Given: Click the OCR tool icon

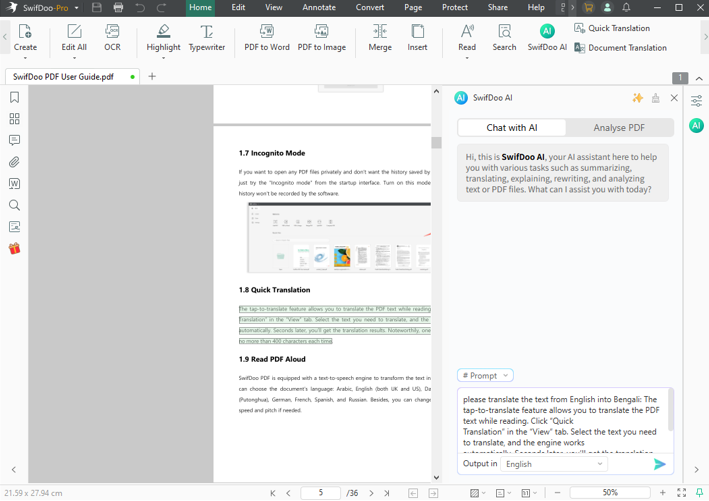Looking at the screenshot, I should (x=112, y=37).
